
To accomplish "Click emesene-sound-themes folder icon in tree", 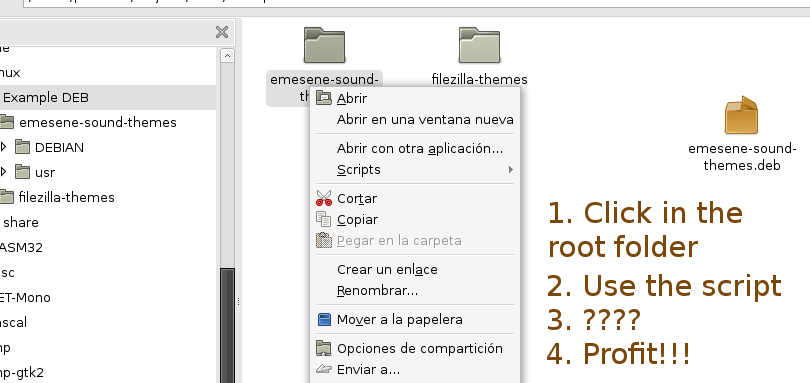I will tap(6, 122).
